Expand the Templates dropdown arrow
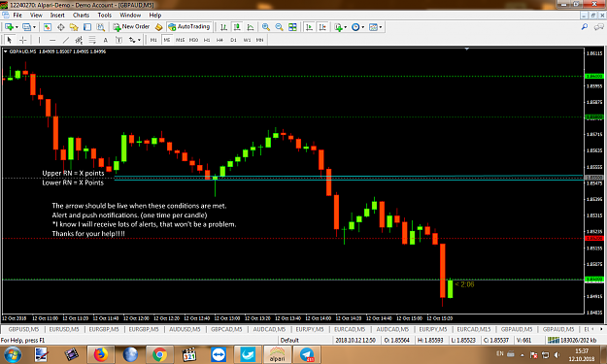Screen dimensions: 607x364 (x=381, y=27)
